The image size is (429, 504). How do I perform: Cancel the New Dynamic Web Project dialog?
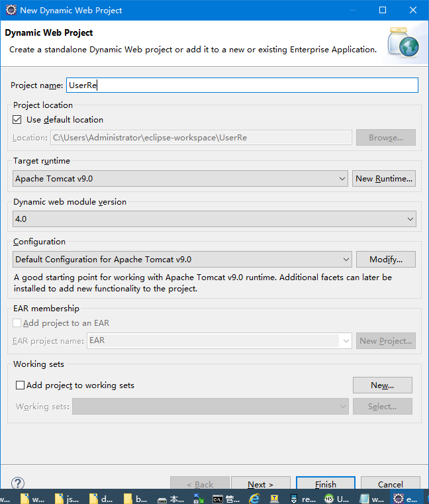tap(391, 484)
